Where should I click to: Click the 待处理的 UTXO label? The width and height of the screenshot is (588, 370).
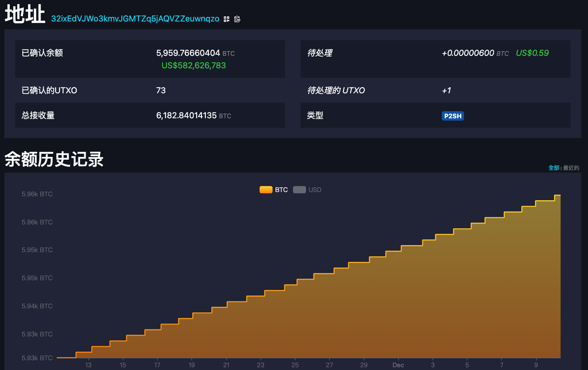(336, 91)
